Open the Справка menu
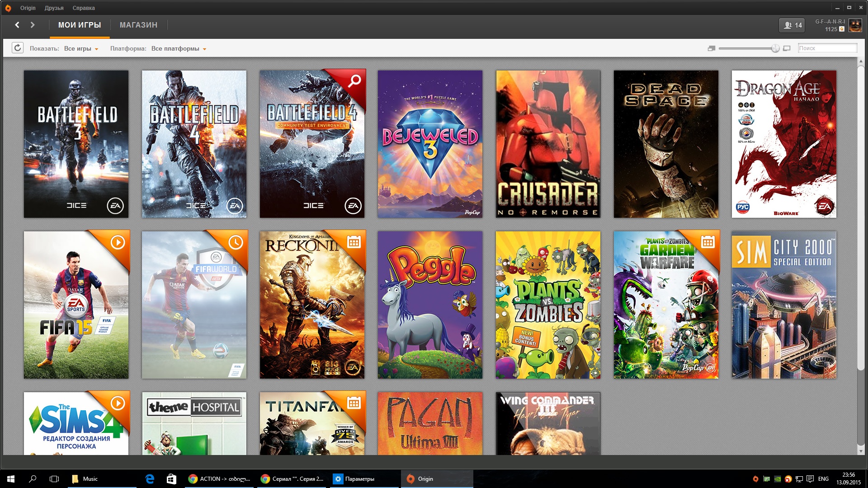 [x=84, y=8]
